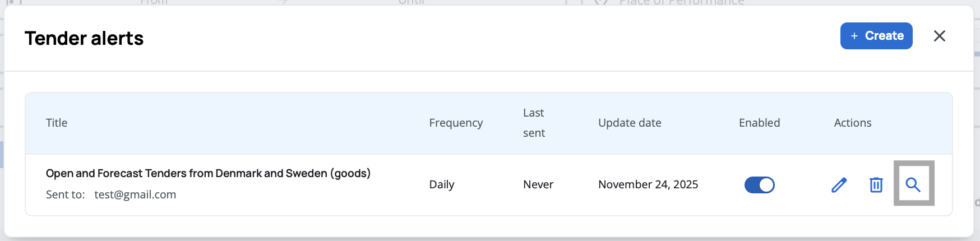Click the Last sent column header

tap(534, 123)
